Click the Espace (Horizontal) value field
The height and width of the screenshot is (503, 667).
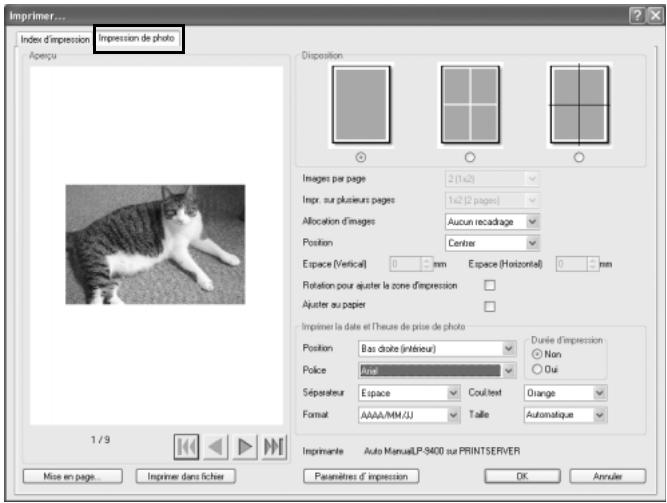573,264
